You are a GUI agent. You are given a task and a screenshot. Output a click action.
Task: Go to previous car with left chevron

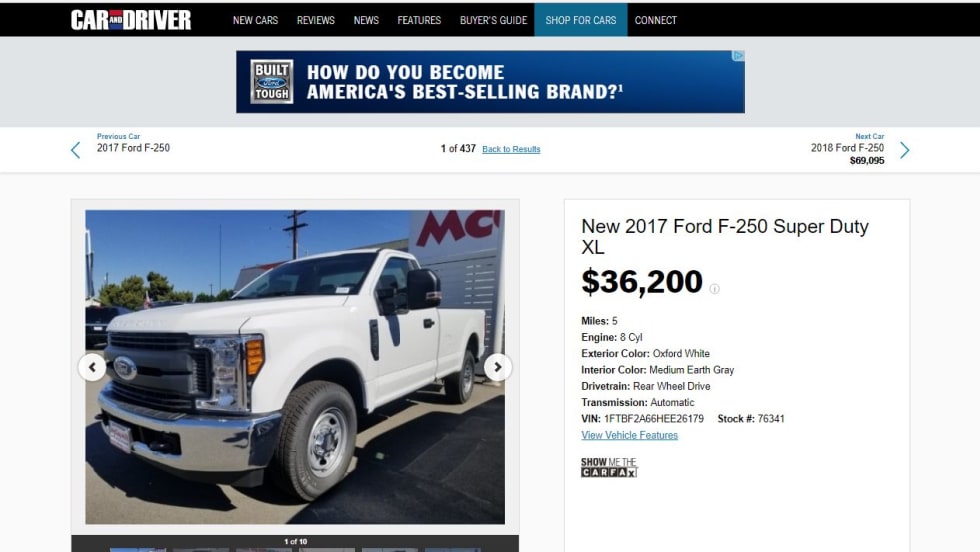click(x=76, y=150)
